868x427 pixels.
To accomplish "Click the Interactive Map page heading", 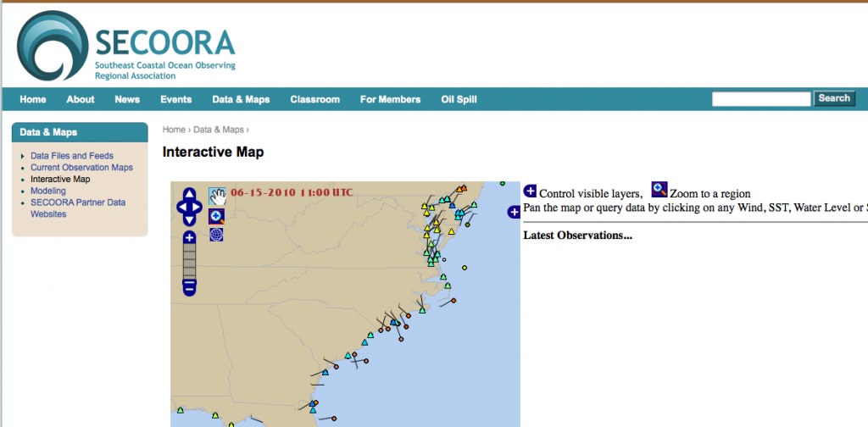I will coord(213,152).
